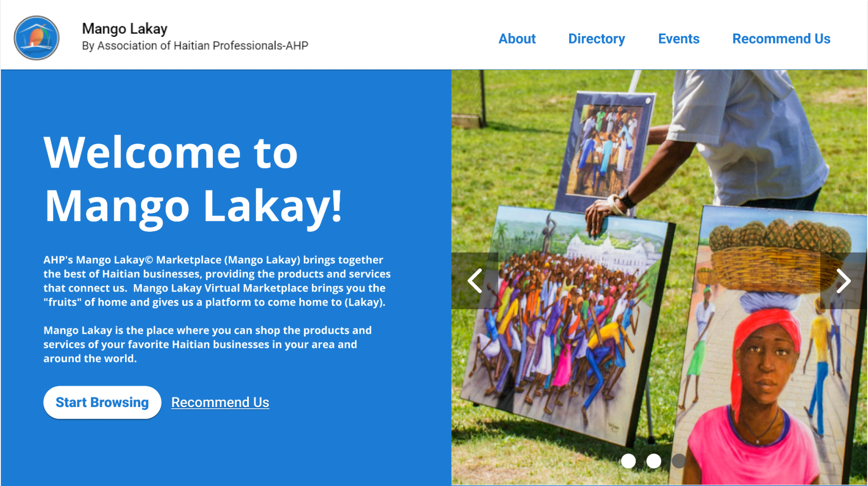Select the third gray carousel dot
Image resolution: width=868 pixels, height=486 pixels.
678,461
